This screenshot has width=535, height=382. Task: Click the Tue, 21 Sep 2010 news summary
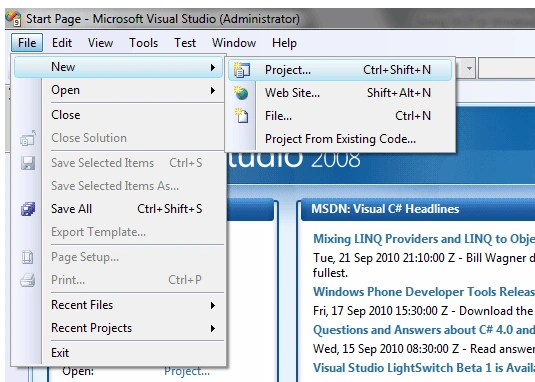coord(424,265)
